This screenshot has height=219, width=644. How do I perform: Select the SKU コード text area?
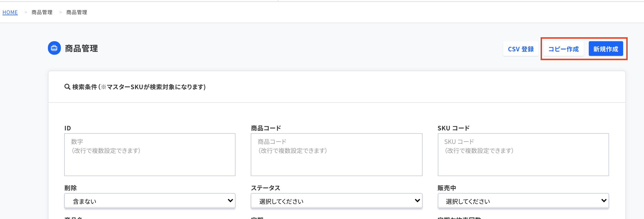click(x=523, y=155)
